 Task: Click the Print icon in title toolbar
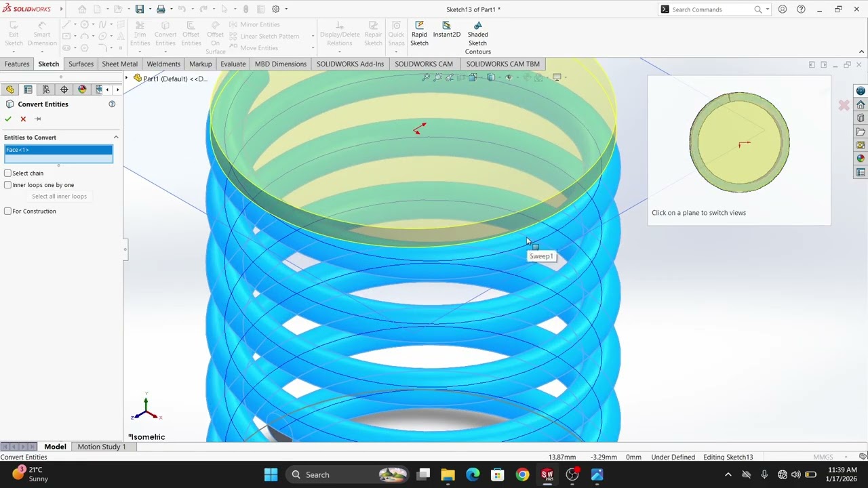click(x=161, y=9)
